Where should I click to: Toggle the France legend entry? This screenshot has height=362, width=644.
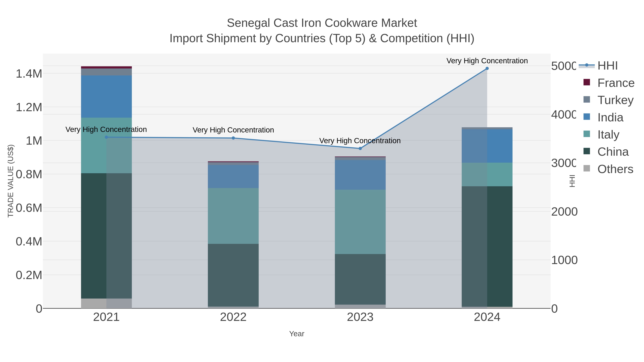click(609, 83)
